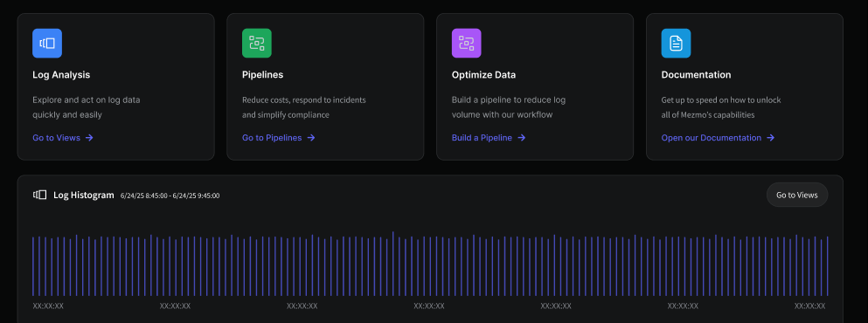Click the arrow next to Open our Documentation
Viewport: 868px width, 323px height.
click(771, 138)
